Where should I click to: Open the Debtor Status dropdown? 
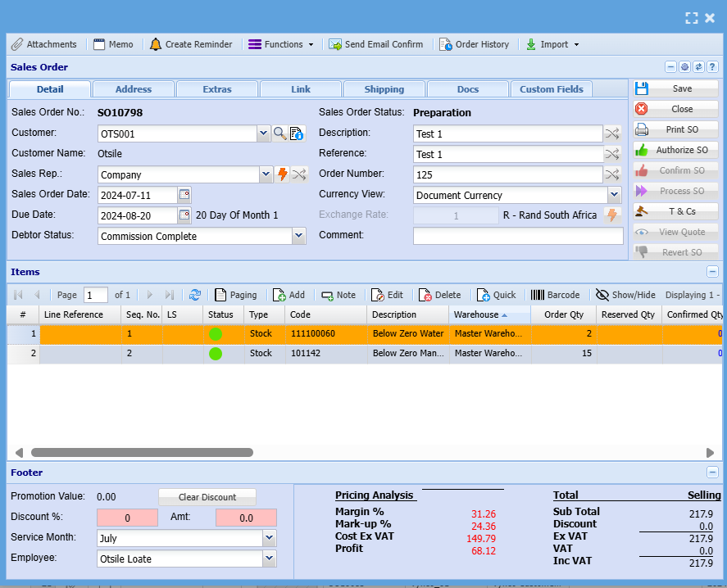(298, 236)
